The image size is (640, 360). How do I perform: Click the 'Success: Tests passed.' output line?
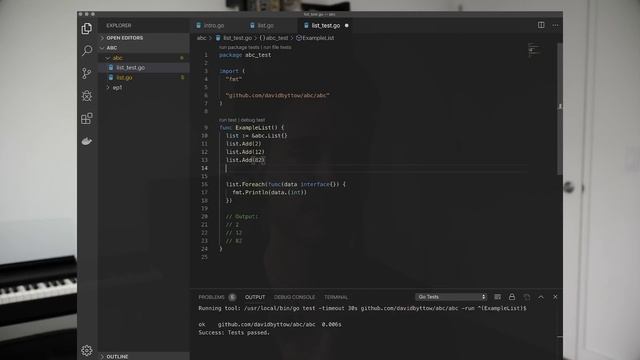(x=234, y=333)
